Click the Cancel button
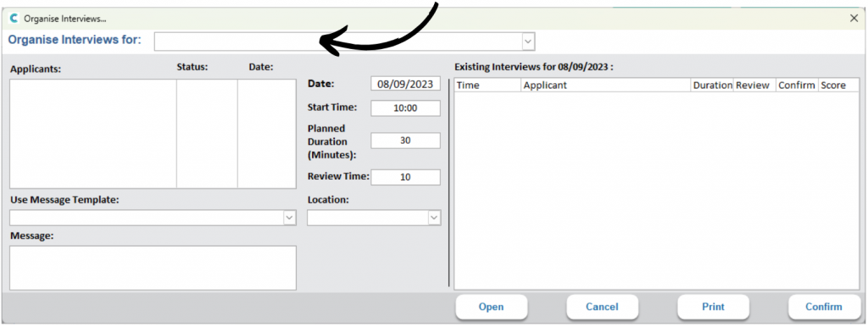The height and width of the screenshot is (326, 868). click(603, 307)
